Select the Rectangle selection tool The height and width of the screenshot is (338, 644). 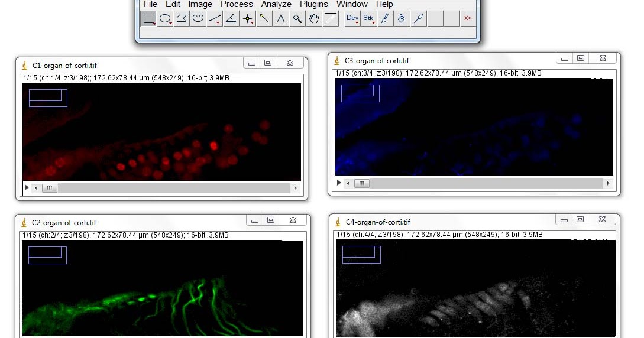pyautogui.click(x=148, y=18)
